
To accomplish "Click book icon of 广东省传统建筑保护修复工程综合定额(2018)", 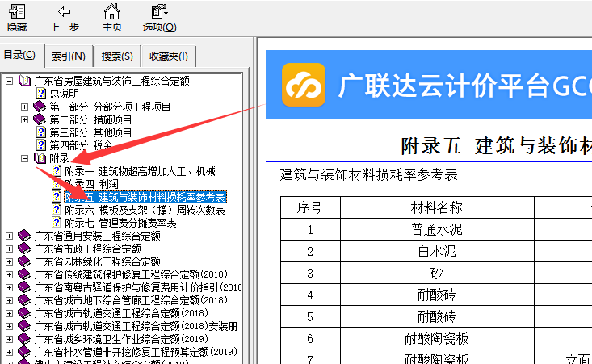I will [24, 274].
